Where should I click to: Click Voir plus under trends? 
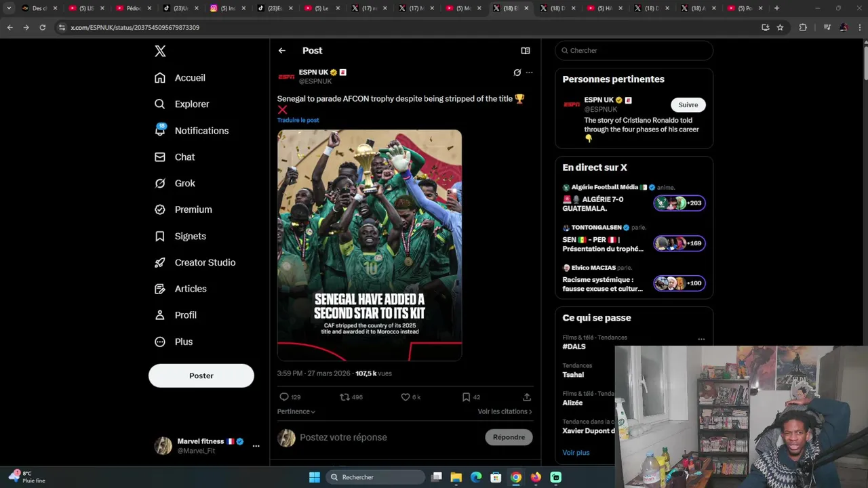[576, 453]
